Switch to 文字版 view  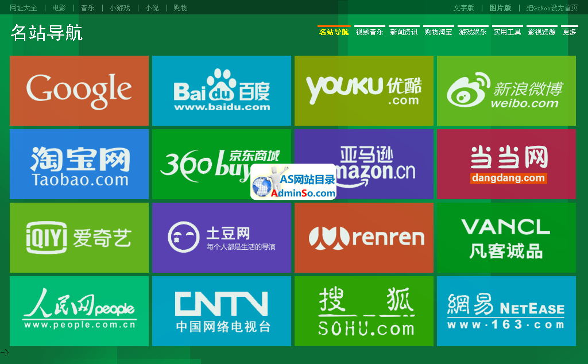(463, 8)
